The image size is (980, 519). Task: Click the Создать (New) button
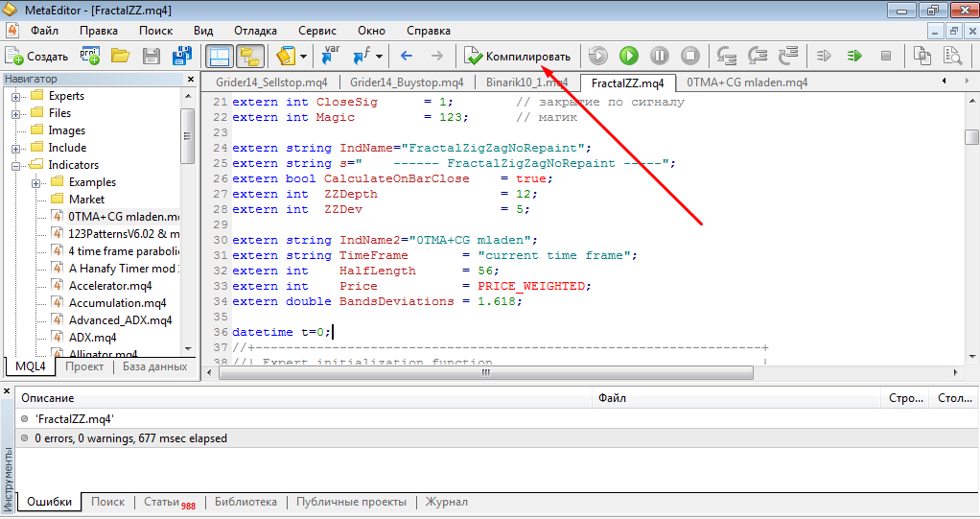36,56
